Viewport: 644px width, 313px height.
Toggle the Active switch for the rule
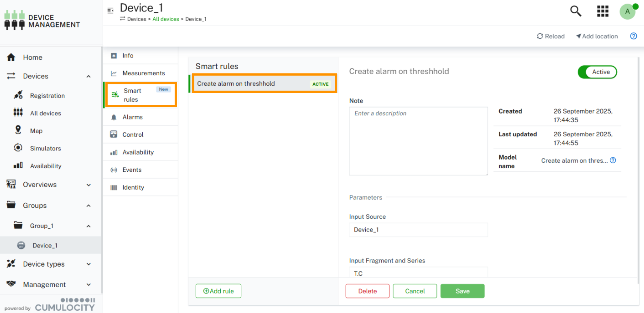(597, 72)
